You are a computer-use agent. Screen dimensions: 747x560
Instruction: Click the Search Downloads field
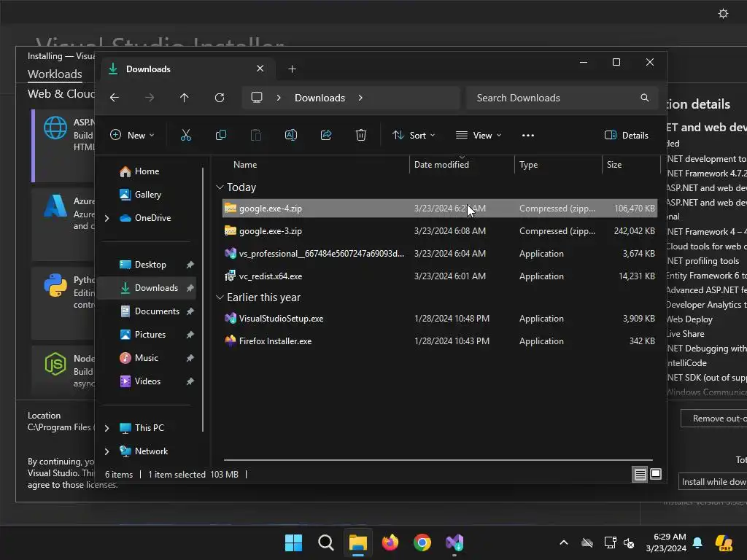click(x=562, y=98)
